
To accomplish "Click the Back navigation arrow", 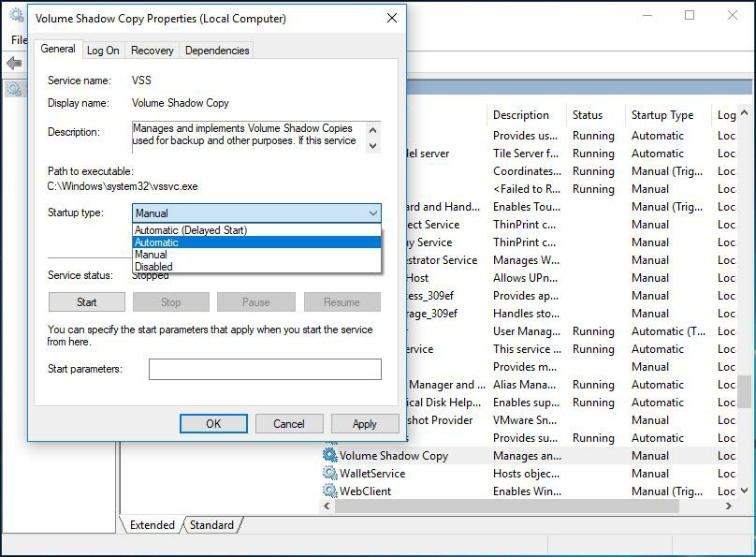I will [13, 64].
